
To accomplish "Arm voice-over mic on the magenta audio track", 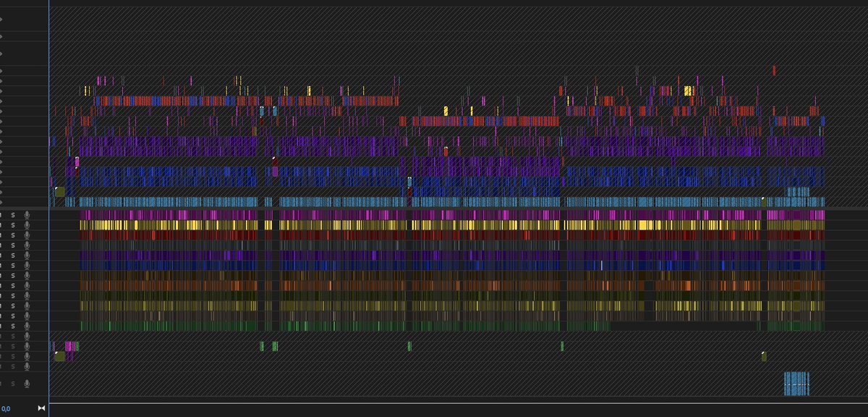I will click(x=27, y=215).
